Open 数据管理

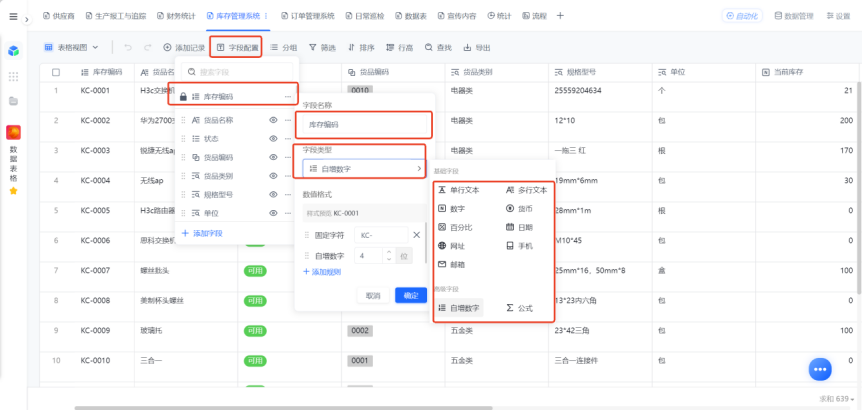[794, 16]
